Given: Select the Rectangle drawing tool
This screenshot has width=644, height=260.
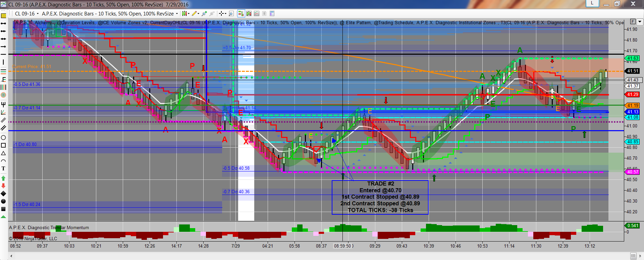Looking at the screenshot, I should (3, 145).
